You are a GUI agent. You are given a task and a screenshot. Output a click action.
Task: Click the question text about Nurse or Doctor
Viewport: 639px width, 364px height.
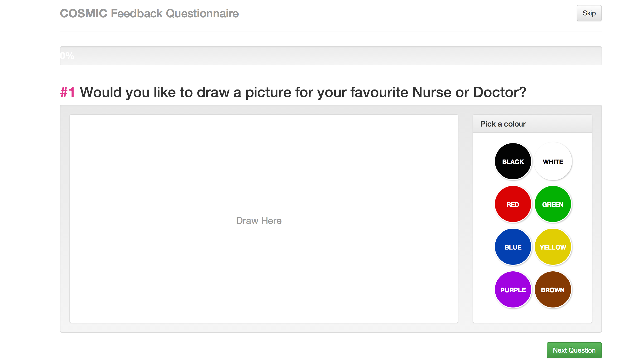(x=303, y=92)
